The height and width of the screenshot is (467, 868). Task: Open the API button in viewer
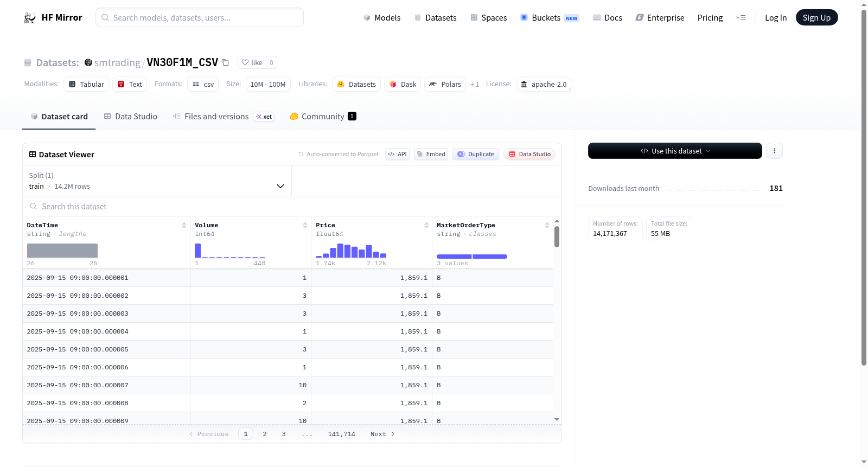click(x=397, y=154)
